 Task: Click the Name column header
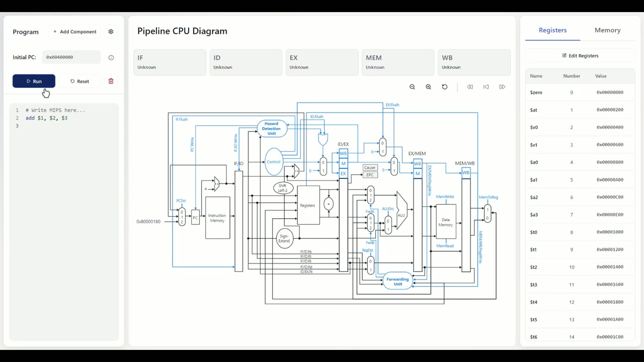click(536, 76)
